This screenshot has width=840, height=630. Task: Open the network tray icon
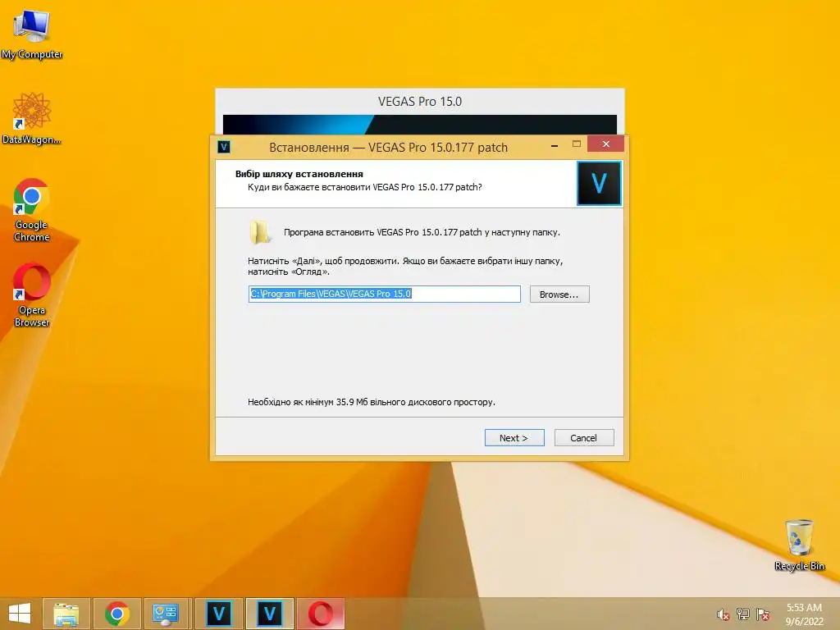tap(743, 614)
